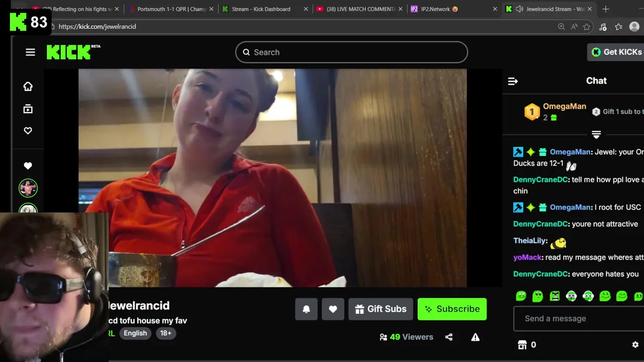Viewport: 644px width, 362px height.
Task: Pick the first smiling green emote
Action: click(x=521, y=296)
